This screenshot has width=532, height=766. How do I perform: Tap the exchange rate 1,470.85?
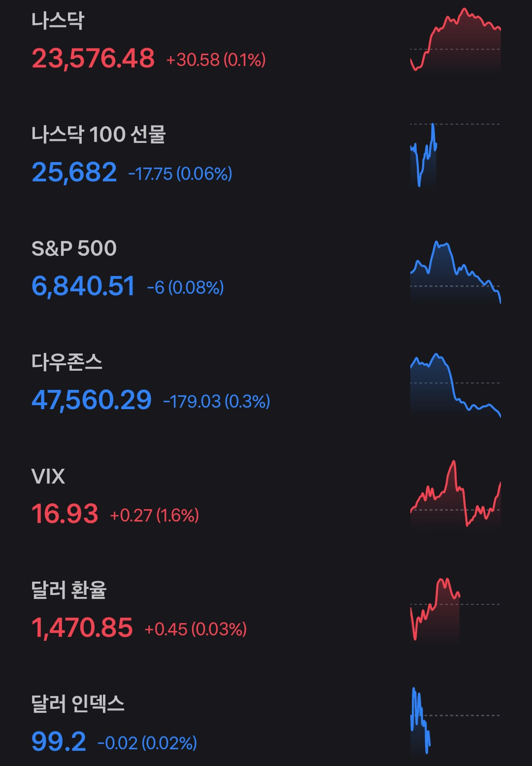tap(82, 628)
